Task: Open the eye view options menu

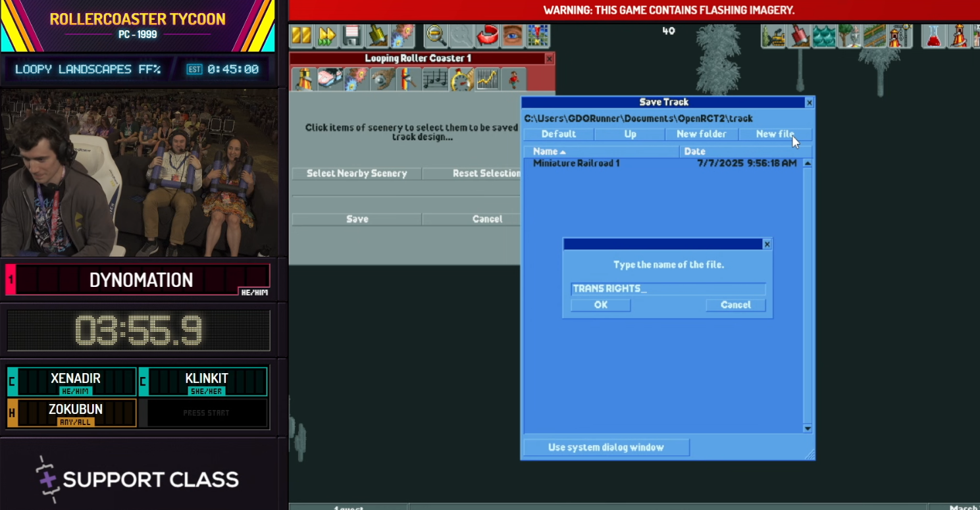Action: coord(512,36)
